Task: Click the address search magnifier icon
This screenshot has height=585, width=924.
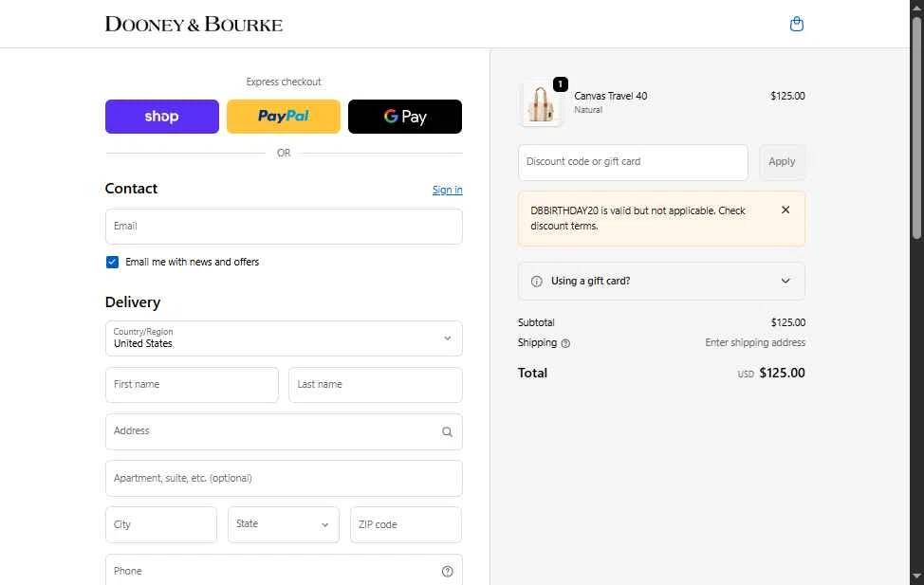Action: pos(447,431)
